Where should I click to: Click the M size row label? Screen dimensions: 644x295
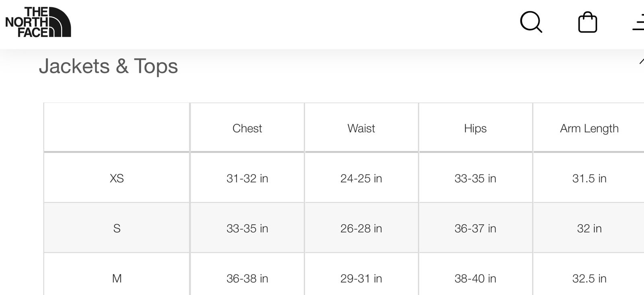[x=117, y=278]
